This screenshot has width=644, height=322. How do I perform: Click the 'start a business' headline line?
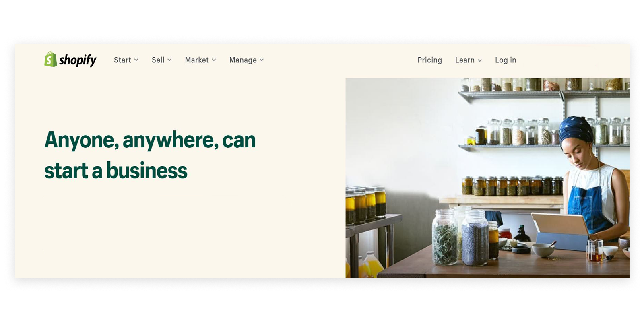pos(116,171)
